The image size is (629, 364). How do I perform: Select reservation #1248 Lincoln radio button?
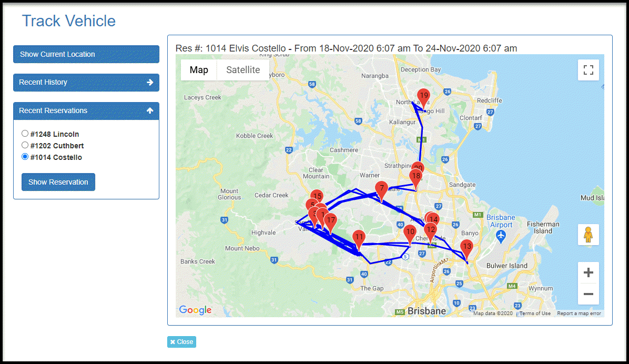click(25, 134)
